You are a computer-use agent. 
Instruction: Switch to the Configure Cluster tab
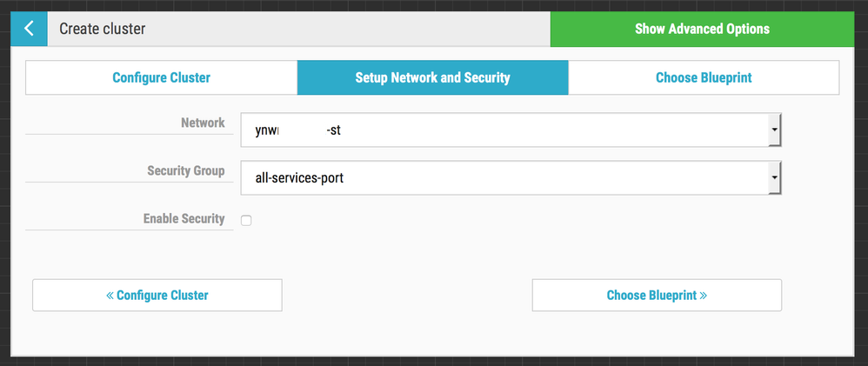tap(161, 77)
